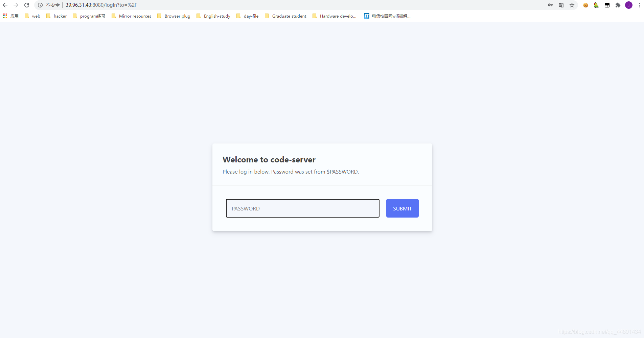Screen dimensions: 644x338
Task: Focus the PASSWORD input field
Action: [303, 208]
